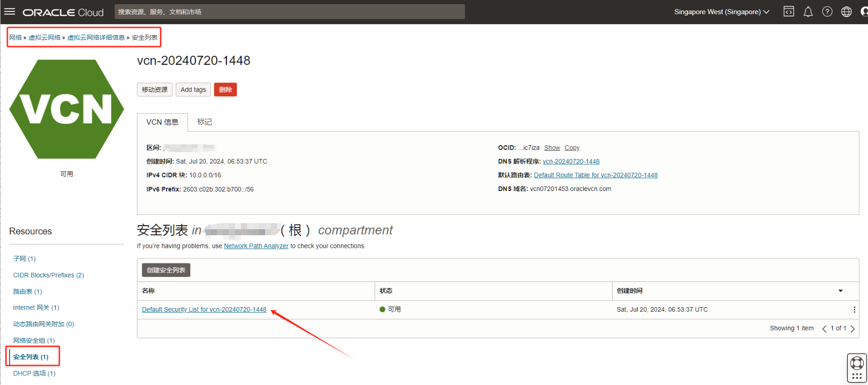Sort by the 创建时间 column arrow
Screen dimensions: 868x385
click(840, 291)
